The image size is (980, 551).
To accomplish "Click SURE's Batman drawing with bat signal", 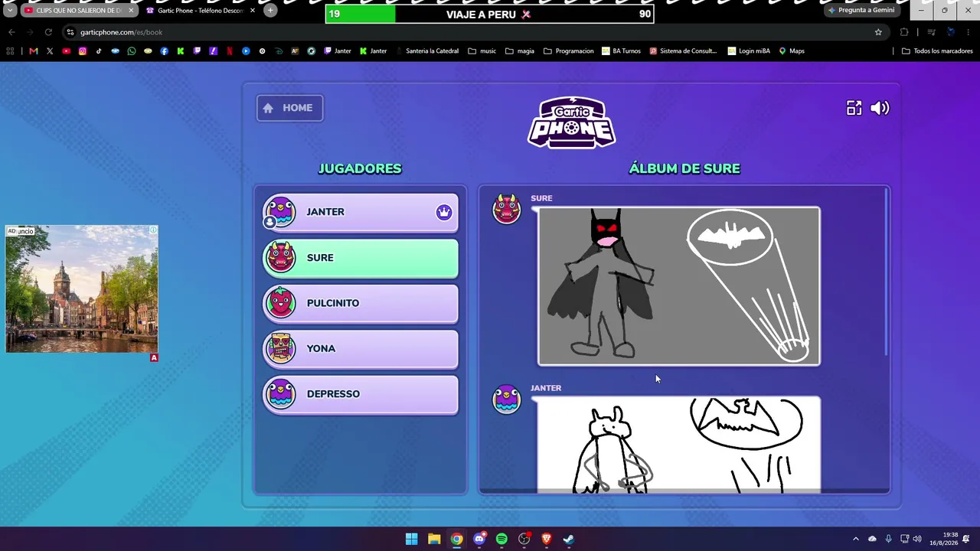I will coord(679,286).
